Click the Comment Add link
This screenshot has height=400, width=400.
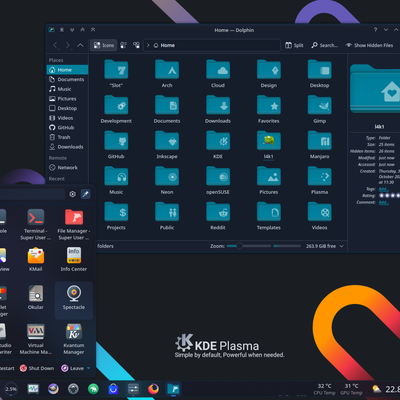383,202
